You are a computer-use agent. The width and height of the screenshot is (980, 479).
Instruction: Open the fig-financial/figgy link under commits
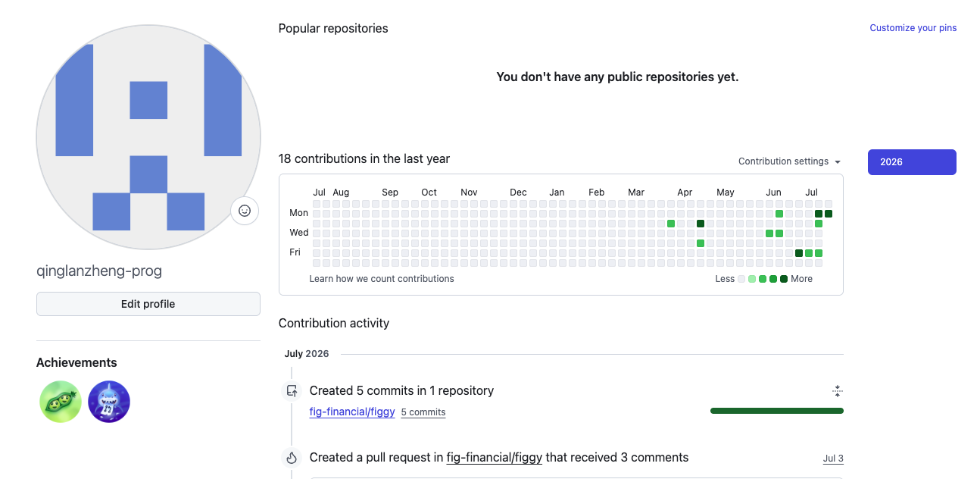pyautogui.click(x=352, y=412)
